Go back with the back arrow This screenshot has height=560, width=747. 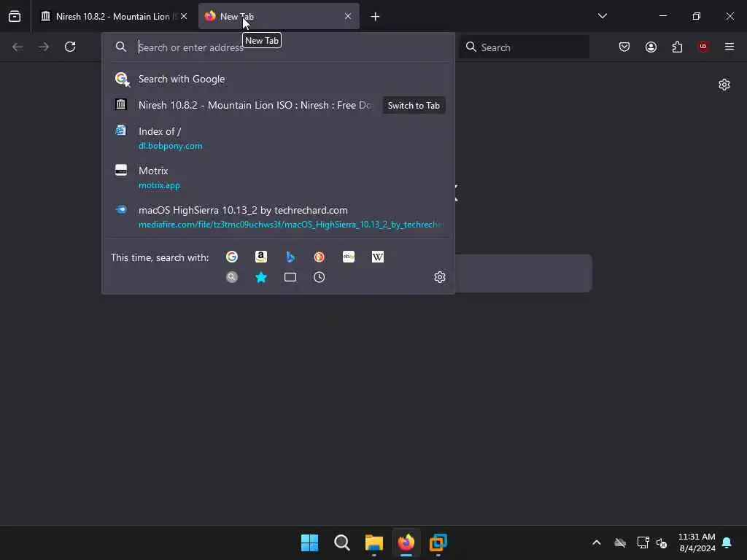click(x=18, y=47)
